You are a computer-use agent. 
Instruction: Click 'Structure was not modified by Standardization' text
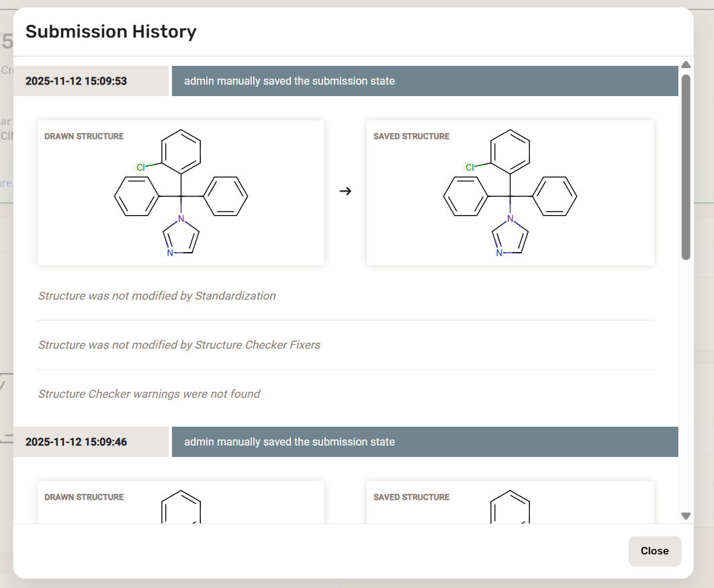click(157, 296)
